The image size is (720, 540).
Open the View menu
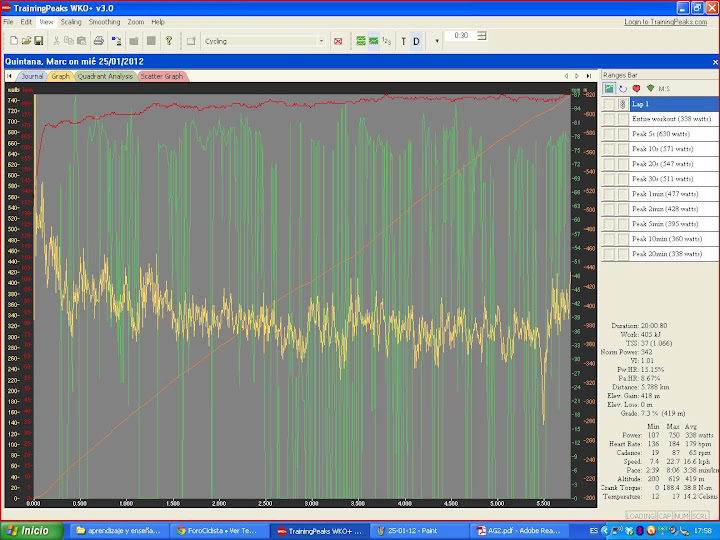pos(46,22)
